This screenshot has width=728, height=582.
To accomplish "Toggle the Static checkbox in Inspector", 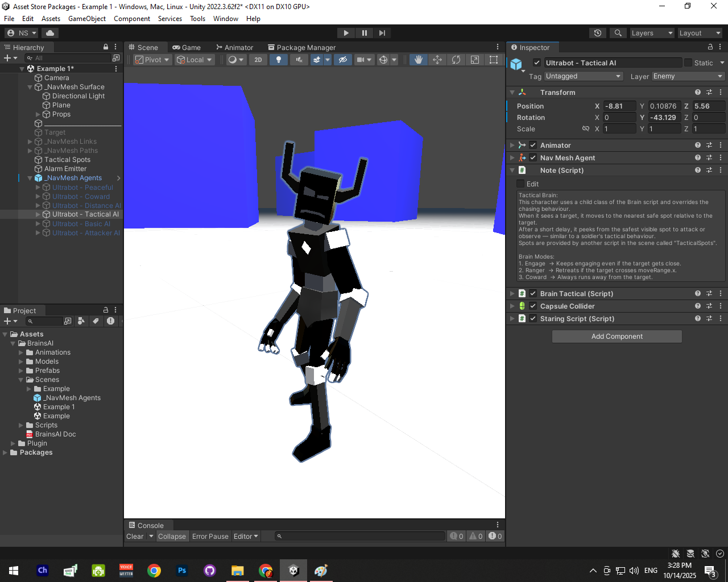I will click(688, 63).
